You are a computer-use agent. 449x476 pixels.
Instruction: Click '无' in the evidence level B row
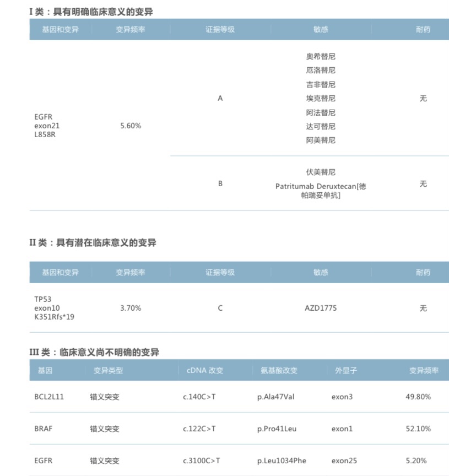pyautogui.click(x=423, y=183)
